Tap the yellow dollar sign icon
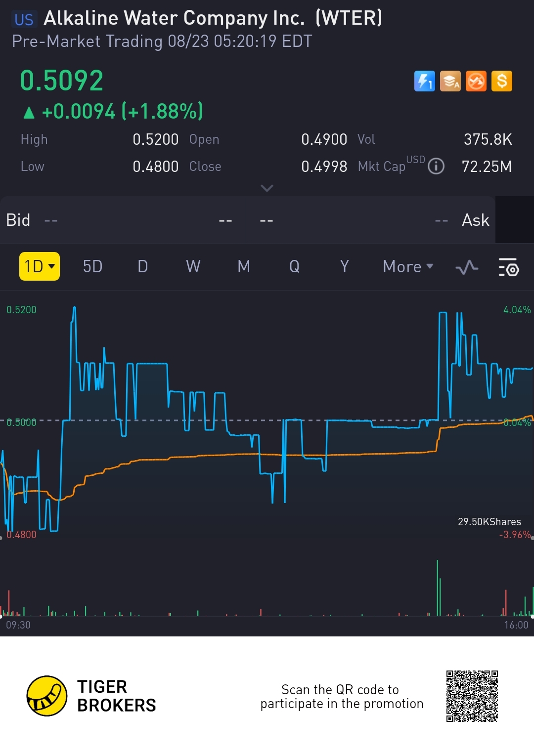This screenshot has height=756, width=534. (x=502, y=81)
